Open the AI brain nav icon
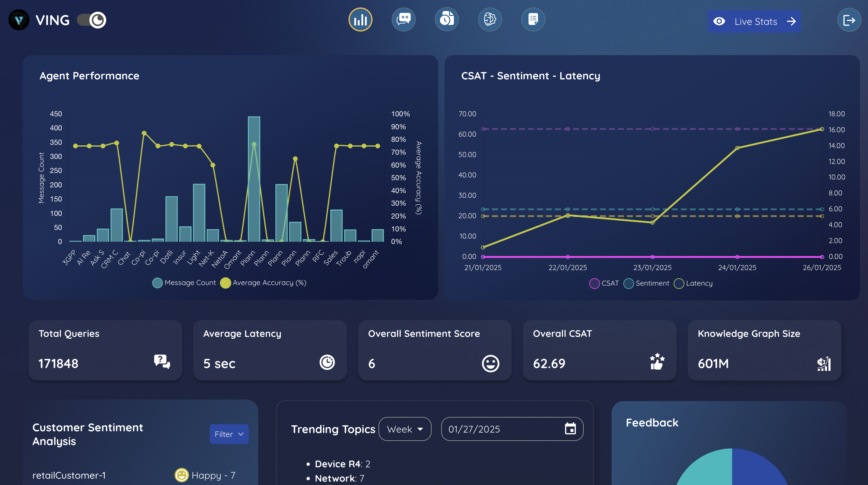 click(489, 20)
